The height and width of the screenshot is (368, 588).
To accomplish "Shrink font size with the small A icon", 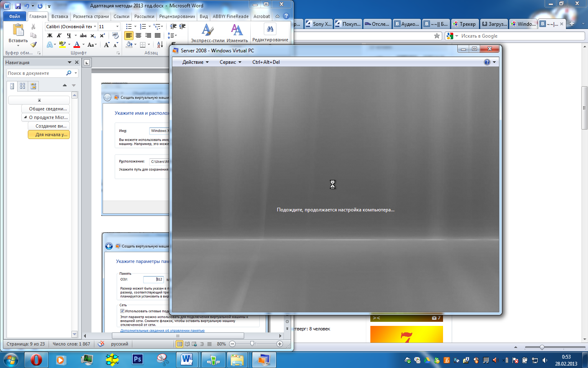I will 116,45.
